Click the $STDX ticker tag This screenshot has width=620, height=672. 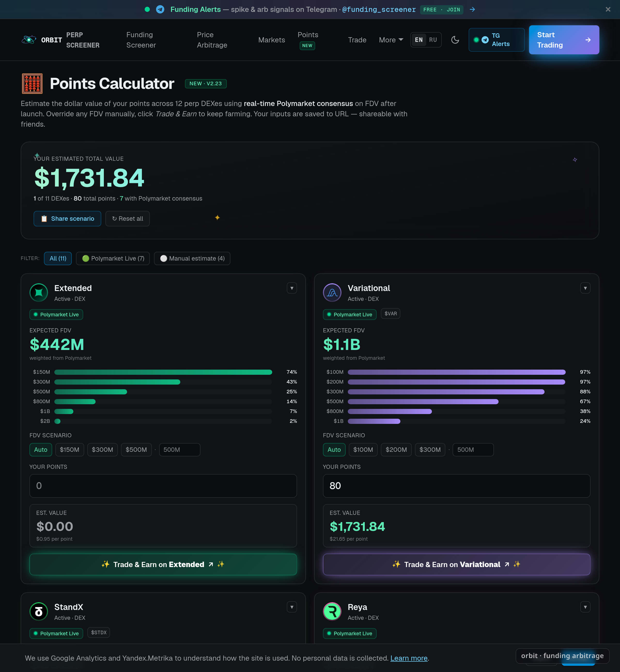point(99,632)
